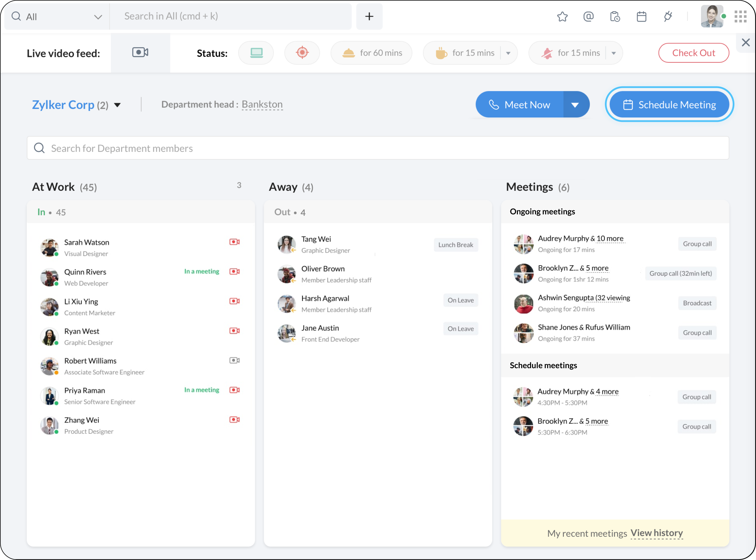The height and width of the screenshot is (560, 756).
Task: Click the Schedule Meeting button
Action: 669,105
